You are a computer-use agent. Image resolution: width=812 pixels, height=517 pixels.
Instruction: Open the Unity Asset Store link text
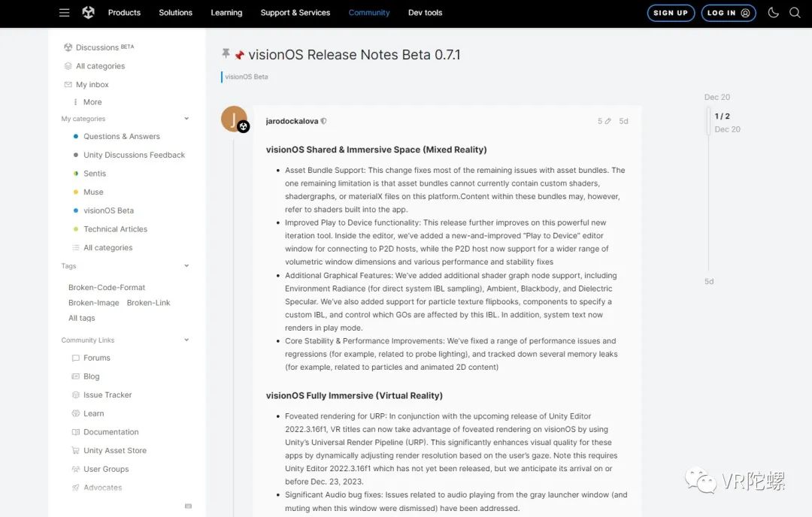tap(115, 450)
